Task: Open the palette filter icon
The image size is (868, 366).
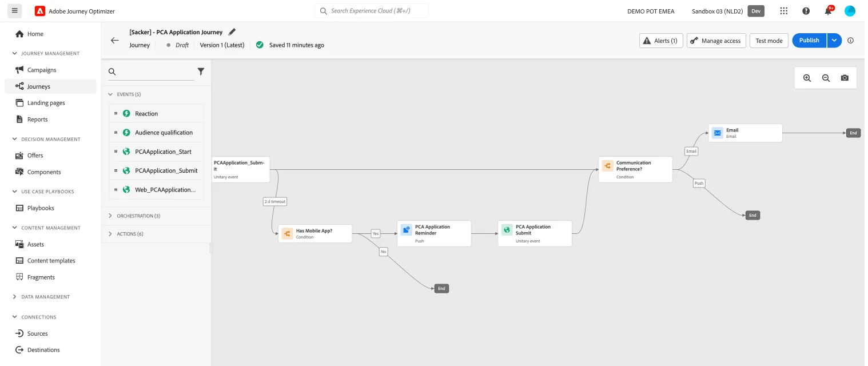Action: tap(201, 71)
